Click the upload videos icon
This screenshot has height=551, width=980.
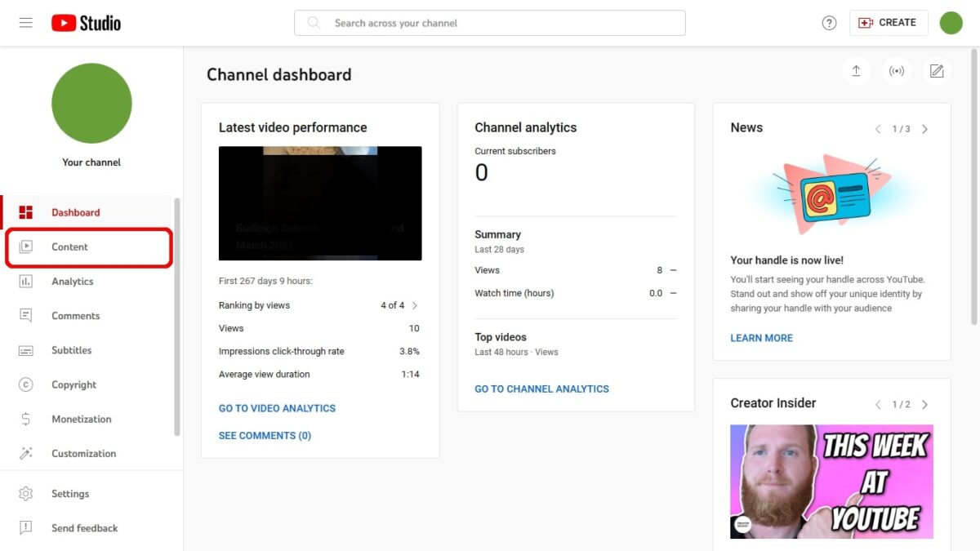[x=856, y=71]
